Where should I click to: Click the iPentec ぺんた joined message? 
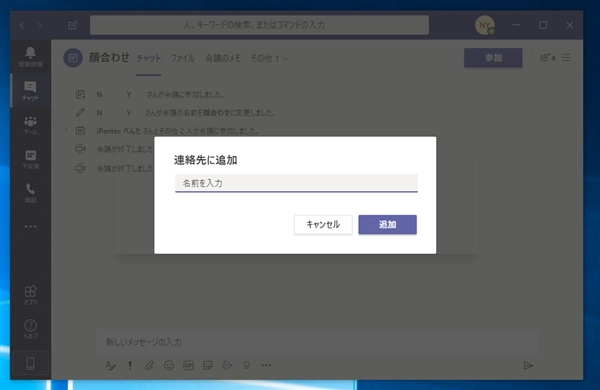(178, 131)
